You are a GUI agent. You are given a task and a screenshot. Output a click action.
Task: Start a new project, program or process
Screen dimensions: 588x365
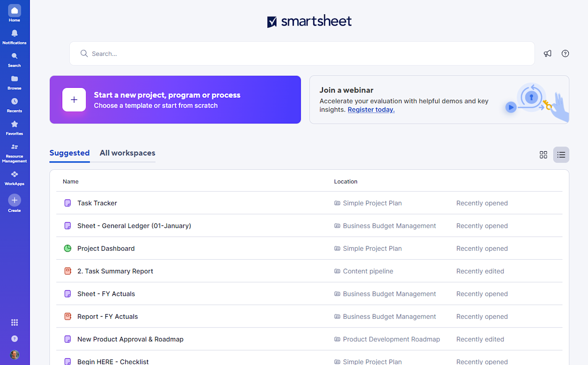coord(175,100)
